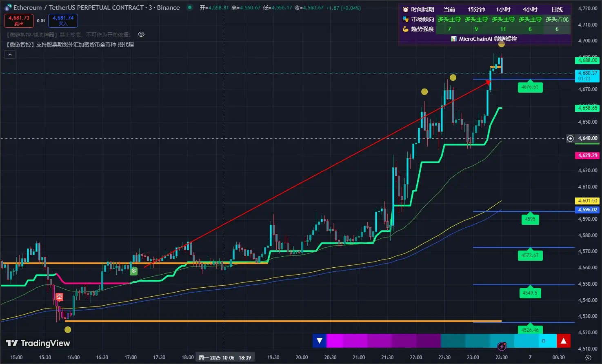Click the yellow 4,601.53 price scale label

588,201
